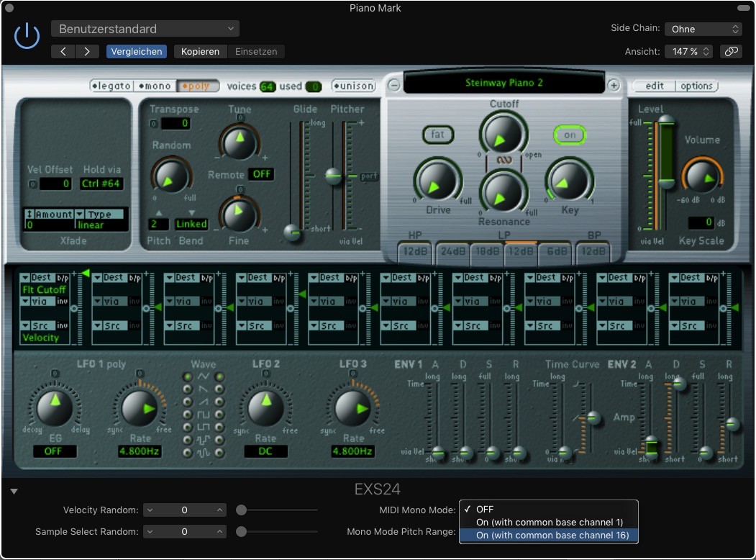Toggle b/p on first modulation slot

pos(63,278)
